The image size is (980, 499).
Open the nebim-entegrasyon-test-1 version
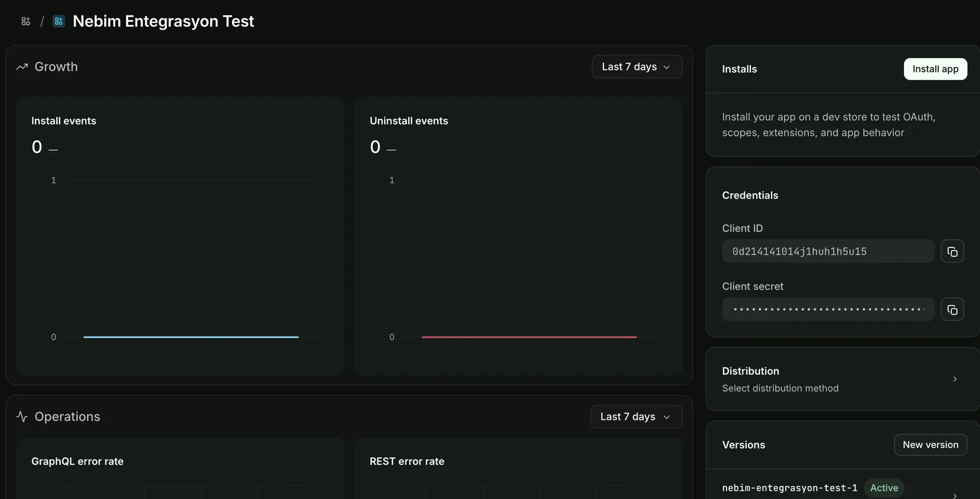coord(790,488)
